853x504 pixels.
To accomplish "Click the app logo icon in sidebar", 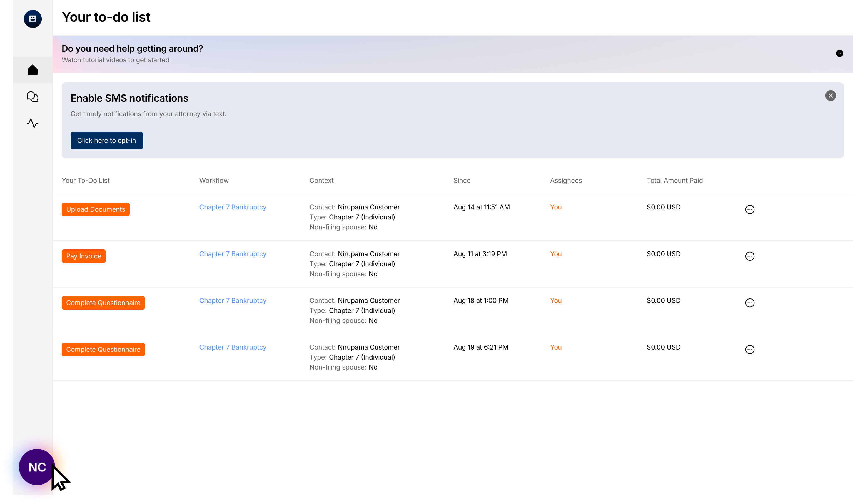I will coord(33,19).
